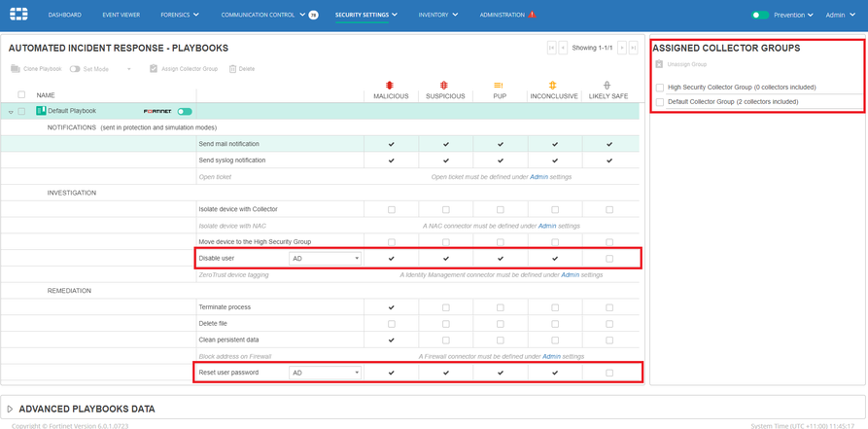Open the Set Mode dropdown arrow
Image resolution: width=868 pixels, height=429 pixels.
click(x=128, y=69)
